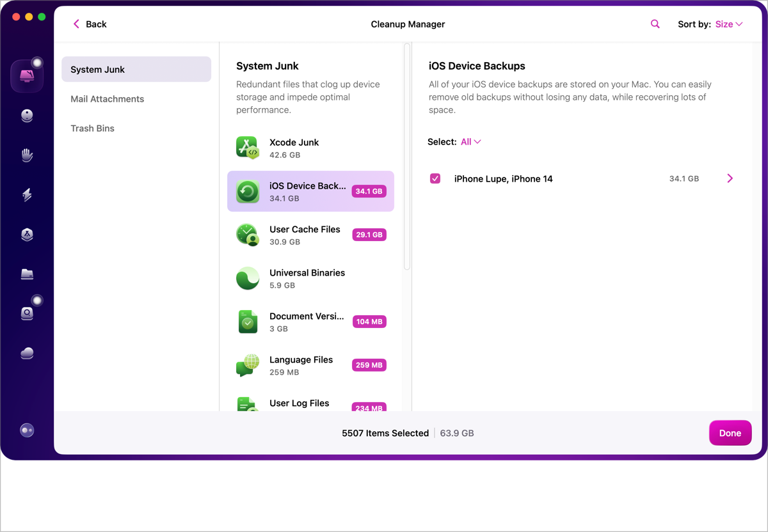This screenshot has width=768, height=532.
Task: Click the search magnifier icon in header
Action: (x=655, y=24)
